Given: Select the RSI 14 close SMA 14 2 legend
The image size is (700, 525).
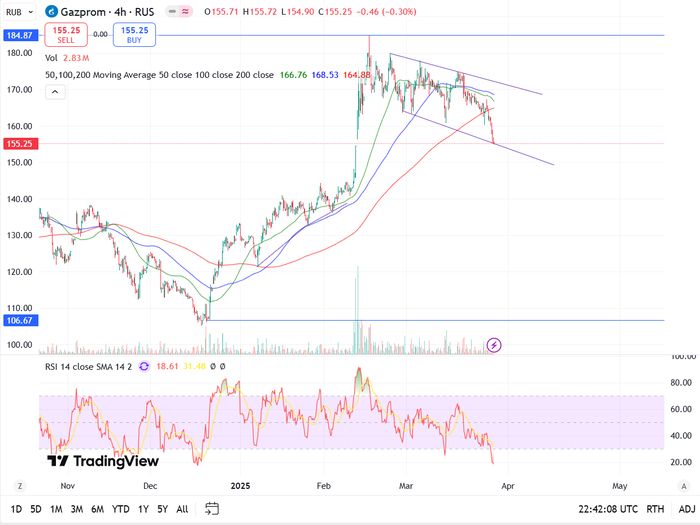Looking at the screenshot, I should (x=88, y=367).
